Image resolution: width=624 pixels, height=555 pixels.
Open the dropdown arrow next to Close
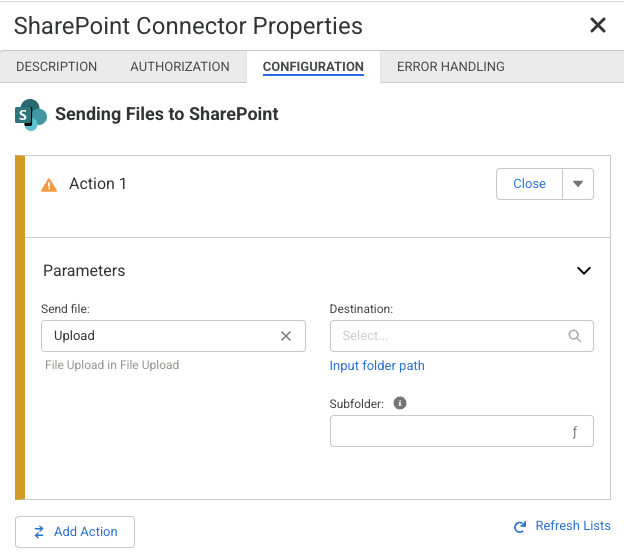pyautogui.click(x=578, y=184)
